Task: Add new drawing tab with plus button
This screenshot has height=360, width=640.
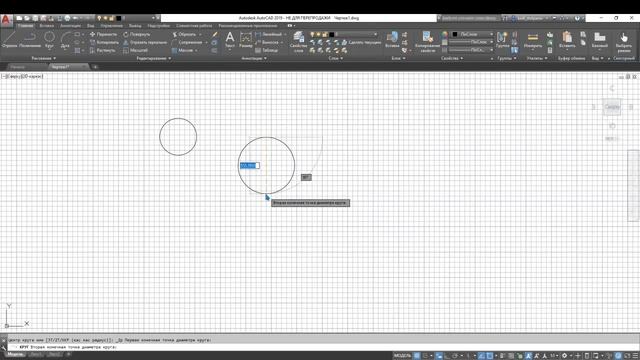Action: 95,67
